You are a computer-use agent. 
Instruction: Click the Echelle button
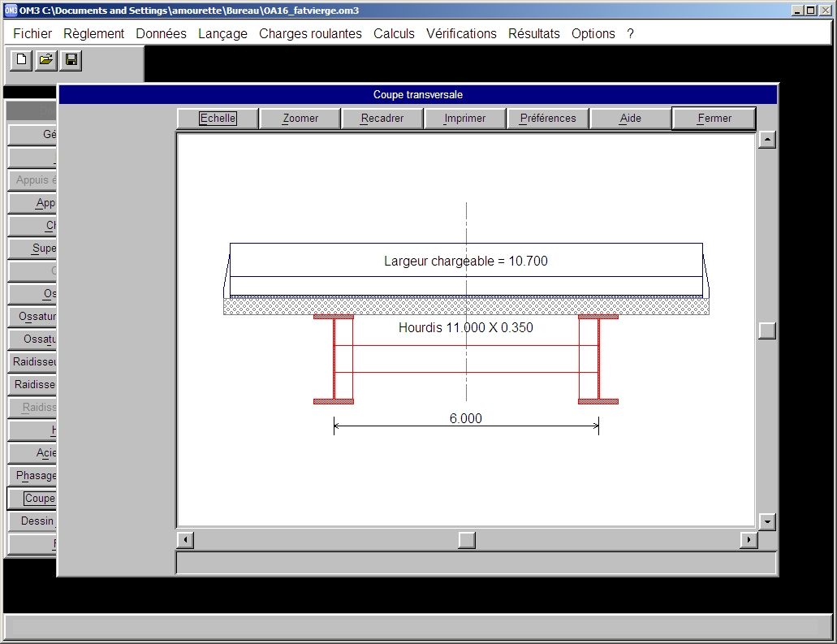(218, 118)
